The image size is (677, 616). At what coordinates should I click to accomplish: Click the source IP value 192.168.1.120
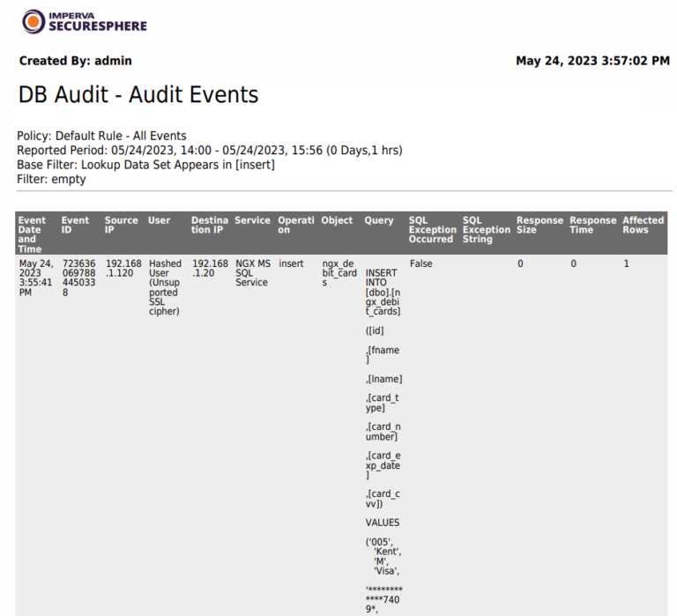123,269
